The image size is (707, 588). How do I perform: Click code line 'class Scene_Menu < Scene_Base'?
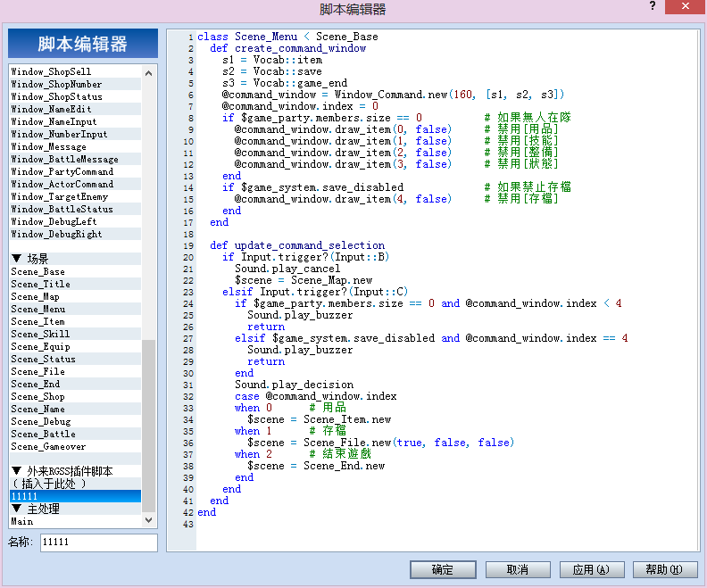(x=287, y=37)
